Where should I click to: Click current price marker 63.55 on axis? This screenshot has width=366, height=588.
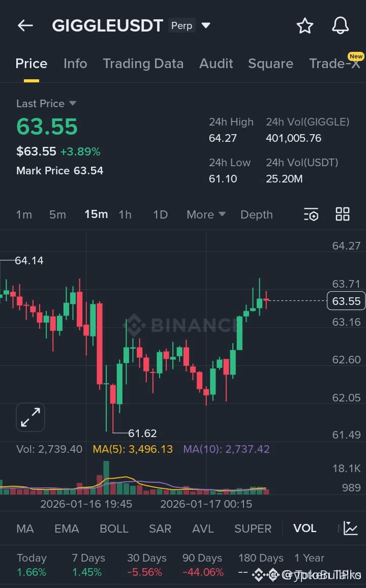(346, 301)
